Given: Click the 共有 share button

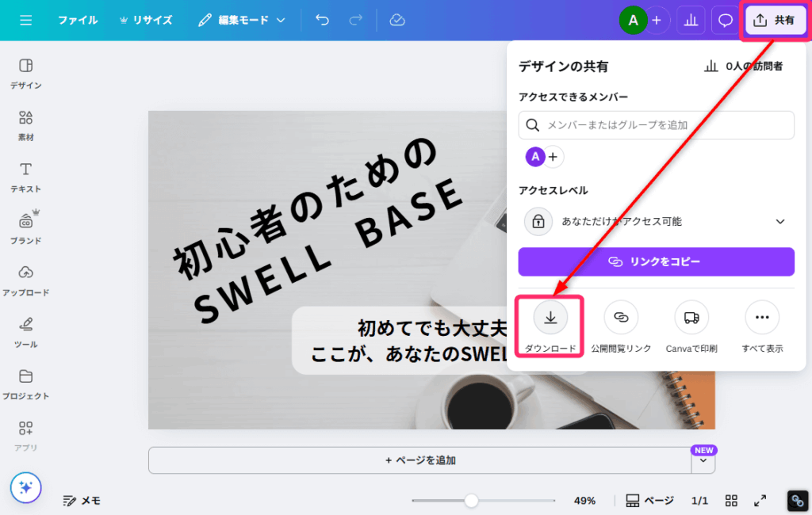Looking at the screenshot, I should pos(776,21).
